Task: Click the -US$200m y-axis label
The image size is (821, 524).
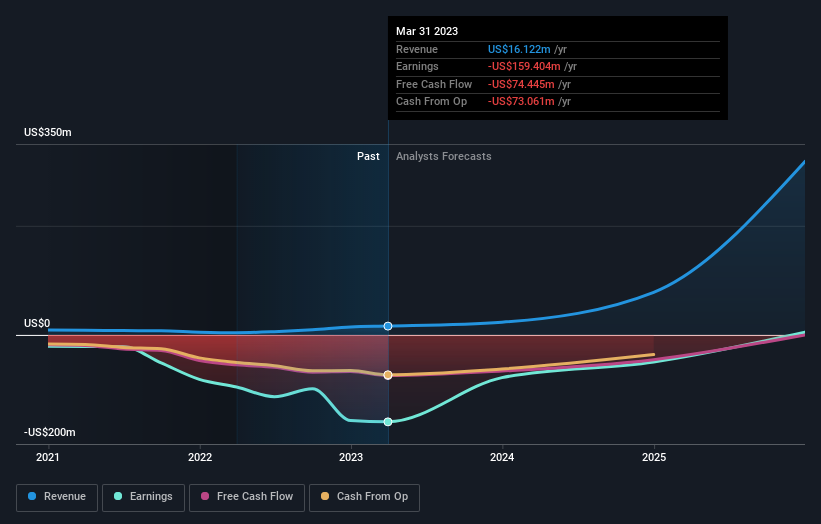Action: (x=50, y=432)
